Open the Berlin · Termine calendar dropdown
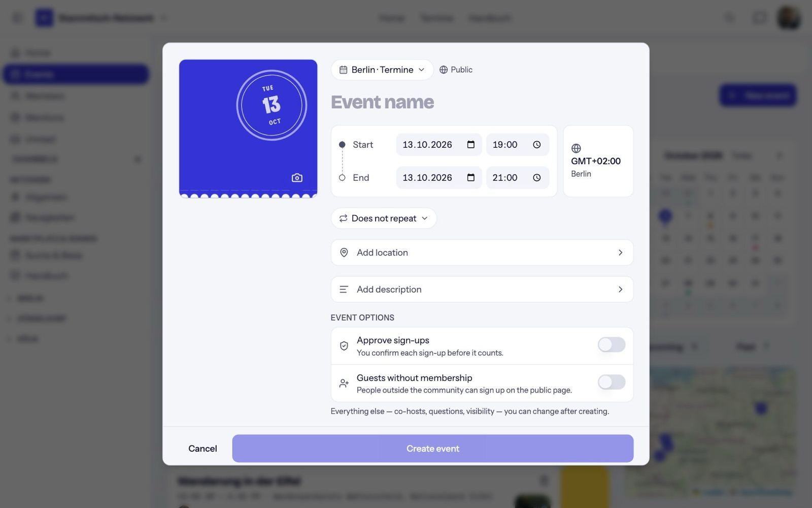The image size is (812, 508). click(382, 70)
